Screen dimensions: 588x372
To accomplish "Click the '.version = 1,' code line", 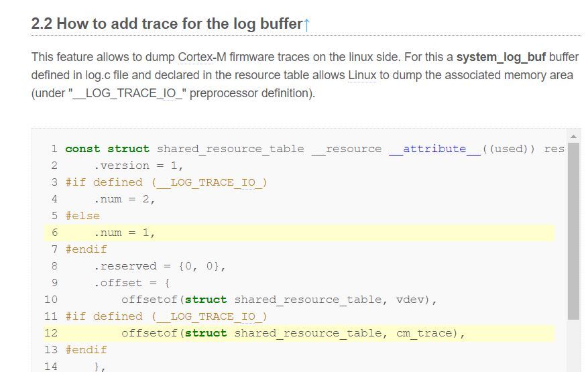I will pos(138,166).
